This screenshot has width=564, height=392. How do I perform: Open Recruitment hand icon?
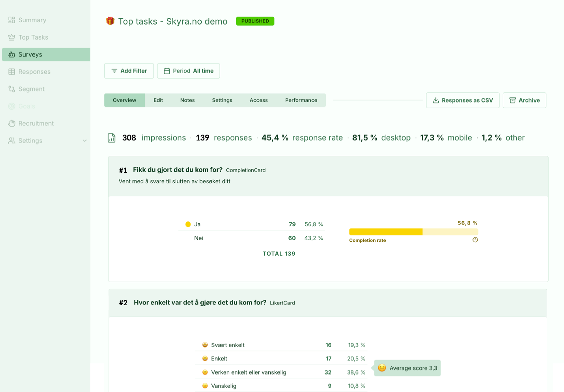(12, 123)
